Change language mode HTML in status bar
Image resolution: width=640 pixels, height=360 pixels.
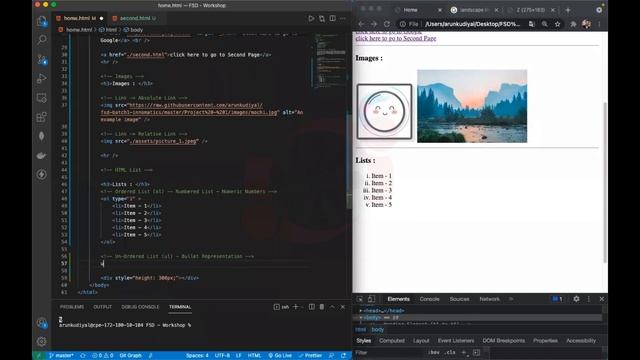254,356
